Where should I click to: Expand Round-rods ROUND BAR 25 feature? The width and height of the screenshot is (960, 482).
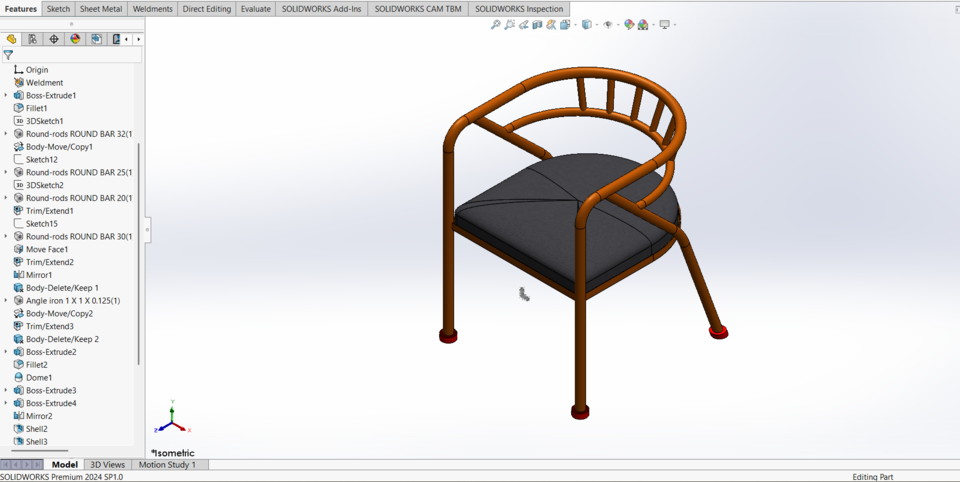[x=6, y=172]
